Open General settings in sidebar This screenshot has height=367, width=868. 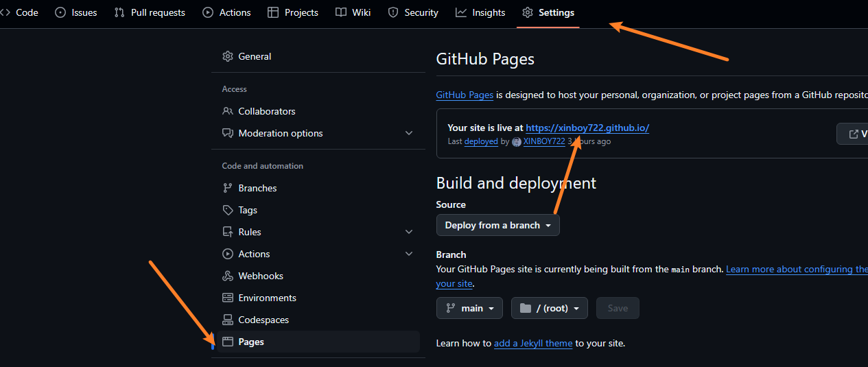318,56
